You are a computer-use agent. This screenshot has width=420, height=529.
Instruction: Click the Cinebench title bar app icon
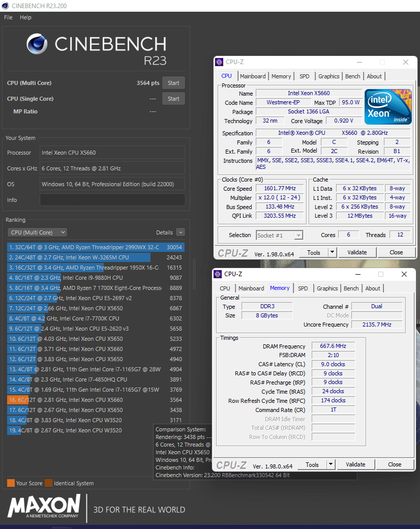5,6
